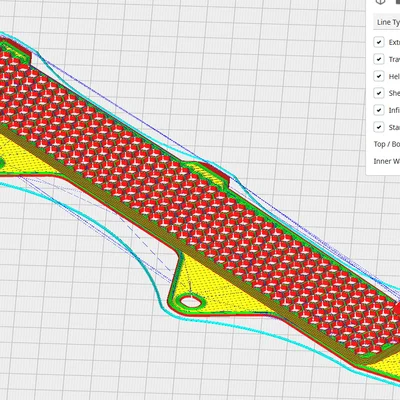Toggle the Starts checkbox

click(379, 127)
